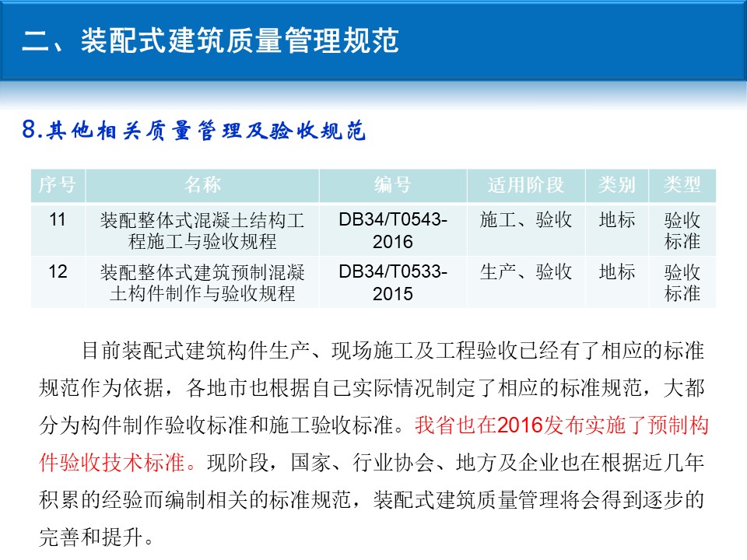Image resolution: width=747 pixels, height=560 pixels.
Task: Click line starting 规范作为依据
Action: [372, 387]
